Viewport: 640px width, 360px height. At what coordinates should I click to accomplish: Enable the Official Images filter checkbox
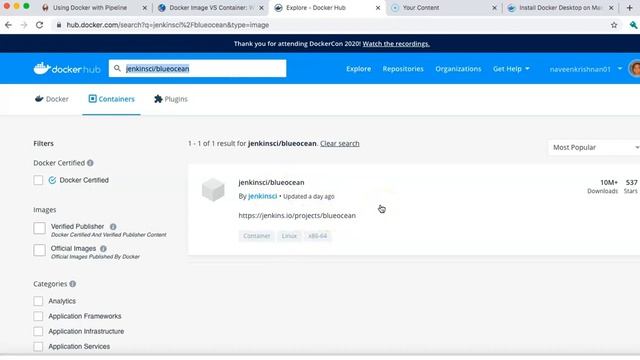(x=40, y=250)
